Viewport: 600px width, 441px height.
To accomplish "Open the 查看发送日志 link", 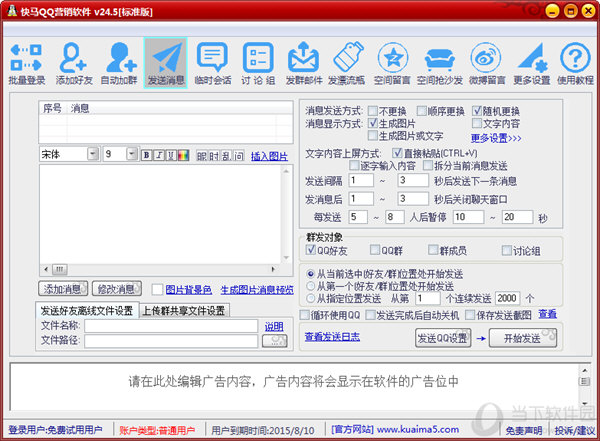I will pyautogui.click(x=332, y=336).
